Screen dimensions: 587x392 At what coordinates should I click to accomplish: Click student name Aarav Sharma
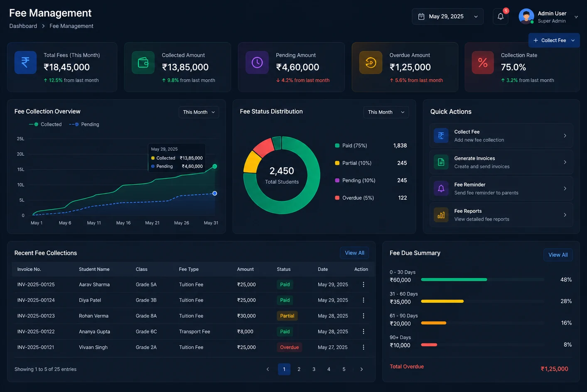point(94,285)
